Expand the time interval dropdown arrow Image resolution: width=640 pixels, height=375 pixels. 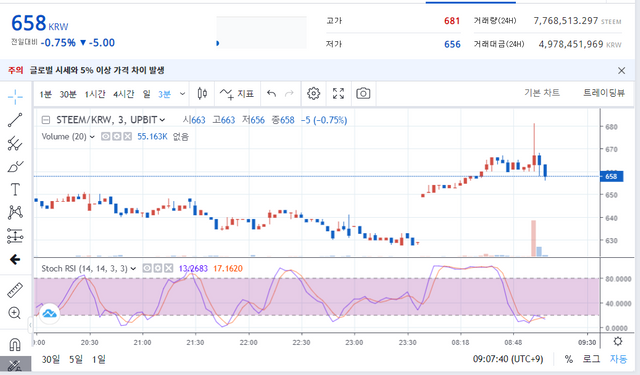coord(182,94)
